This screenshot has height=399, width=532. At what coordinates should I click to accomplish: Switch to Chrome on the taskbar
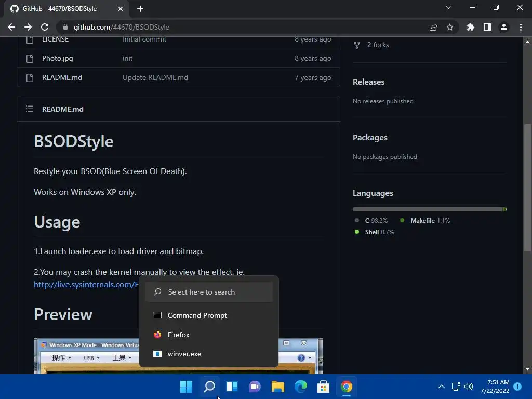347,387
